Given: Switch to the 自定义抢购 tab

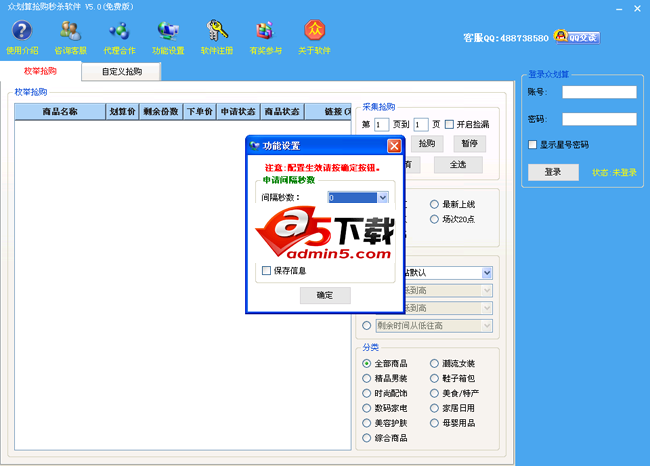Looking at the screenshot, I should 121,72.
